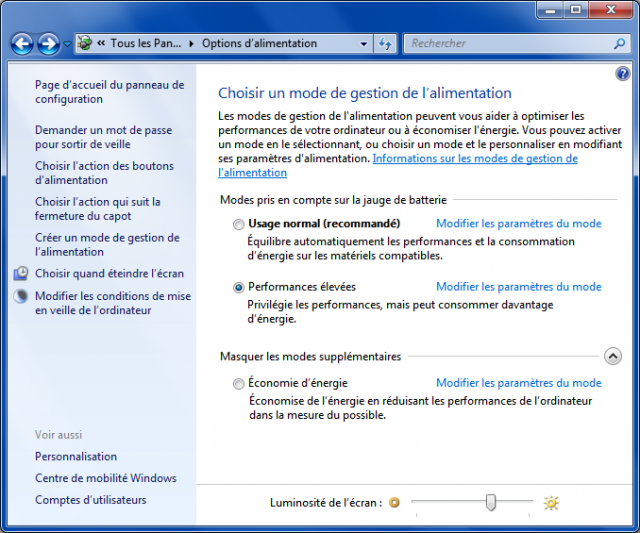Screen dimensions: 640x533
Task: Click 'Modes pris en compte sur la jauge de batterie'
Action: pos(333,200)
